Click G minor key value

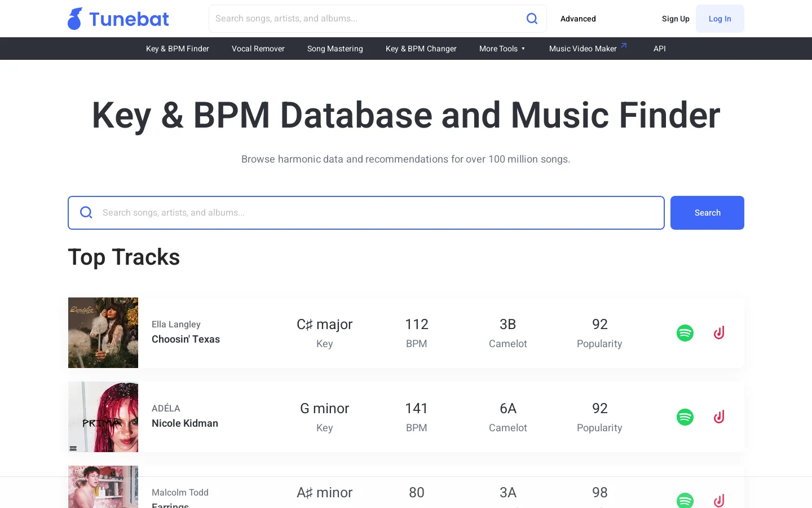(x=325, y=408)
